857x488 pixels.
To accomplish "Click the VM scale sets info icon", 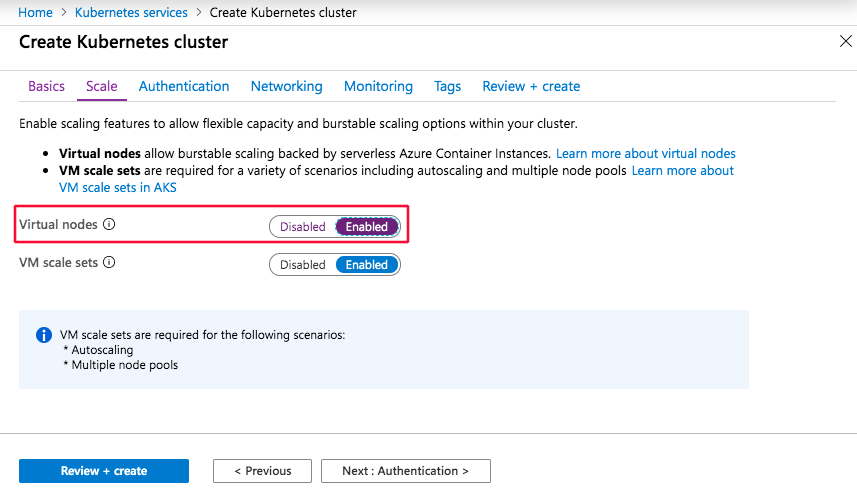I will pyautogui.click(x=109, y=263).
